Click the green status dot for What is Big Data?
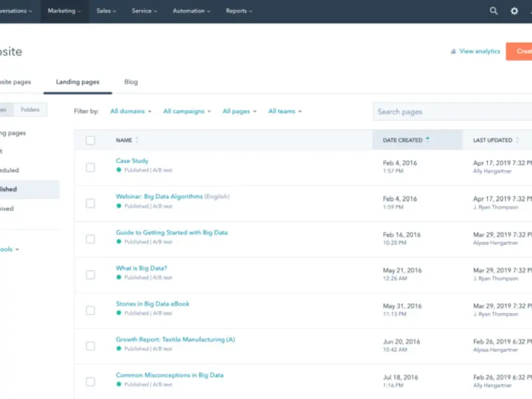Viewport: 532px width, 399px height. (x=119, y=278)
